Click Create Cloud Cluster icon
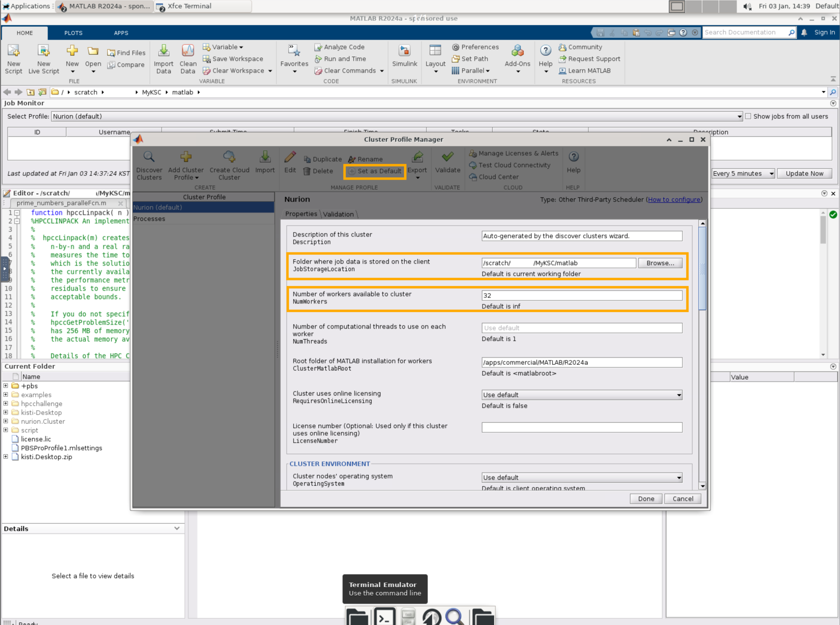Screen dimensions: 840x625 pyautogui.click(x=229, y=157)
